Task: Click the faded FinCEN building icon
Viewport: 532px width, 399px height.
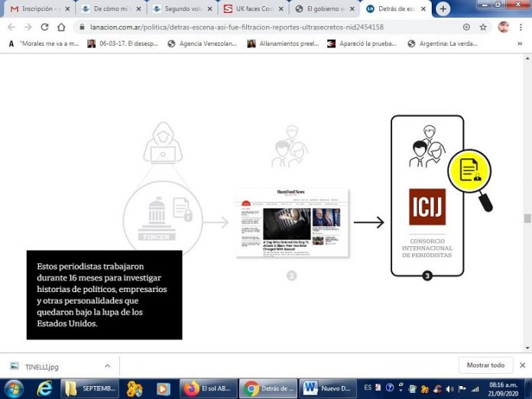Action: [157, 219]
